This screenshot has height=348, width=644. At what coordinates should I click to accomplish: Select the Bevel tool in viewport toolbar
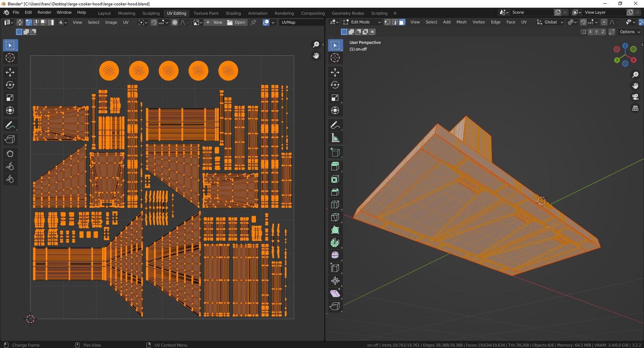pyautogui.click(x=335, y=192)
